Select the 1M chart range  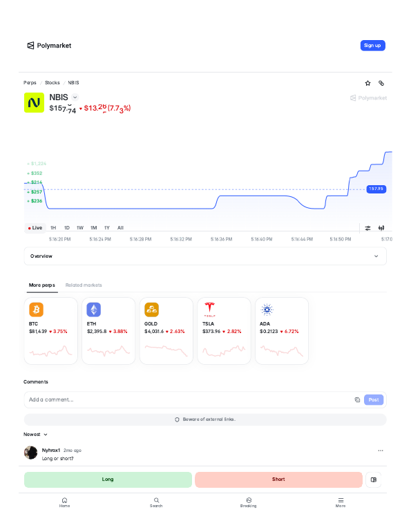pyautogui.click(x=93, y=228)
